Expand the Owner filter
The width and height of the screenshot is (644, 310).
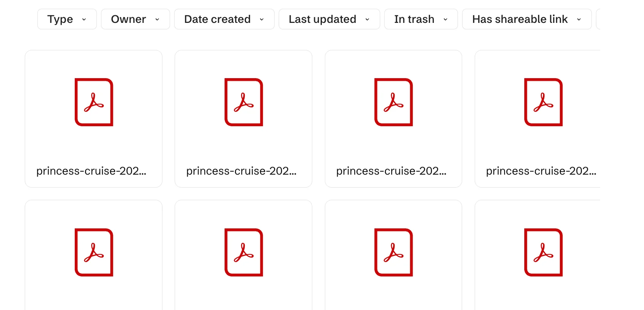(x=135, y=19)
